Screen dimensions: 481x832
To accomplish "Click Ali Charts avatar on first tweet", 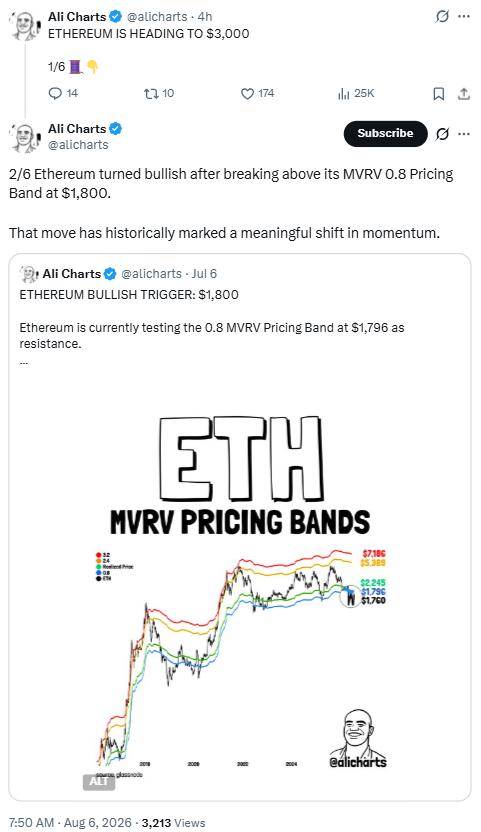I will (24, 25).
